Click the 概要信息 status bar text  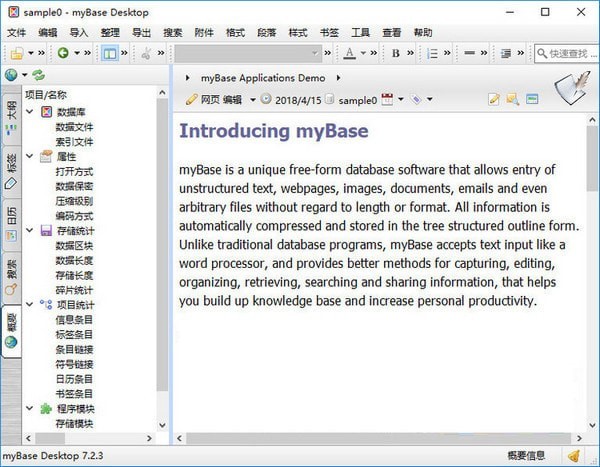(526, 456)
